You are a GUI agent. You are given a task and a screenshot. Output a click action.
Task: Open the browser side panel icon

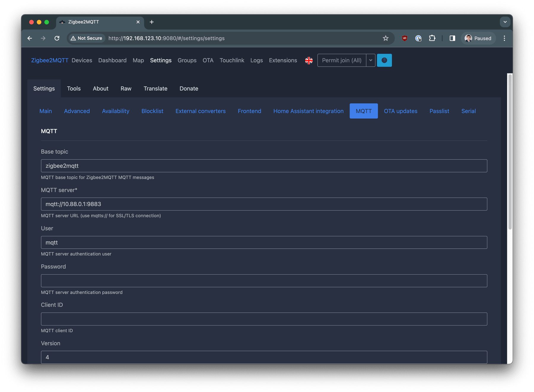pos(452,38)
